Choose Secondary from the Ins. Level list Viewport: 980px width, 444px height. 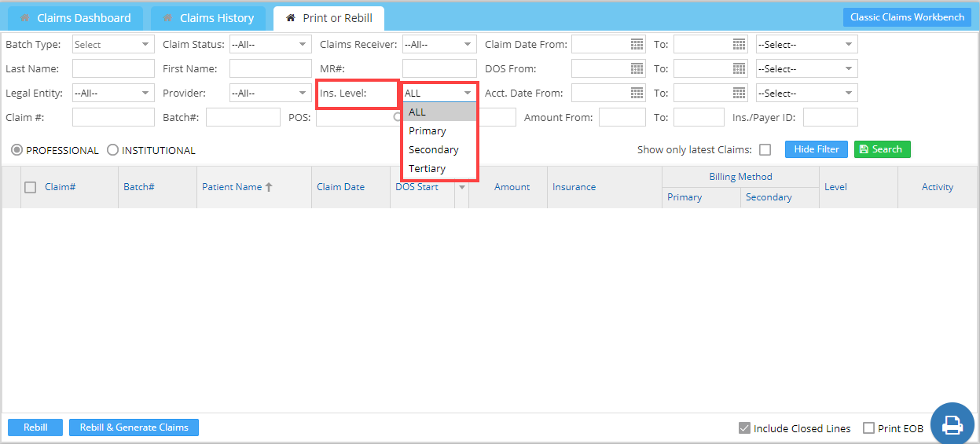click(x=434, y=150)
